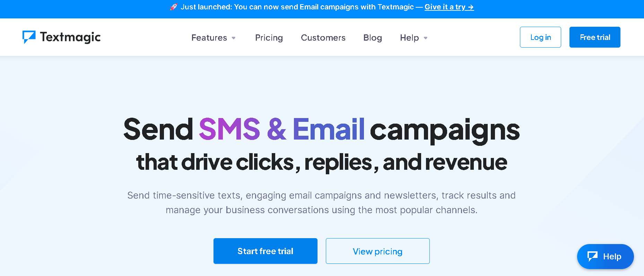The height and width of the screenshot is (276, 644).
Task: Select the View pricing button
Action: coord(378,251)
